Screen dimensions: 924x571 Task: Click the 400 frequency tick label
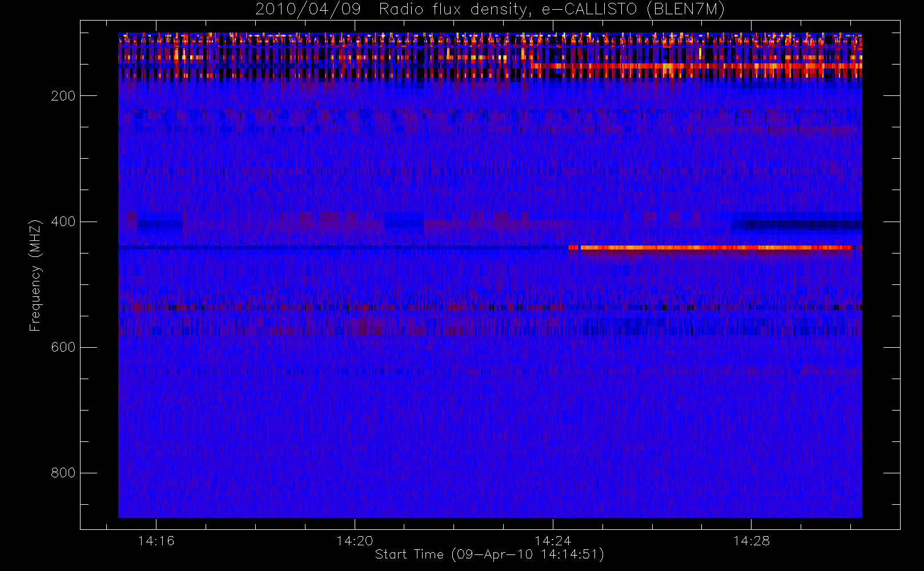(x=63, y=222)
